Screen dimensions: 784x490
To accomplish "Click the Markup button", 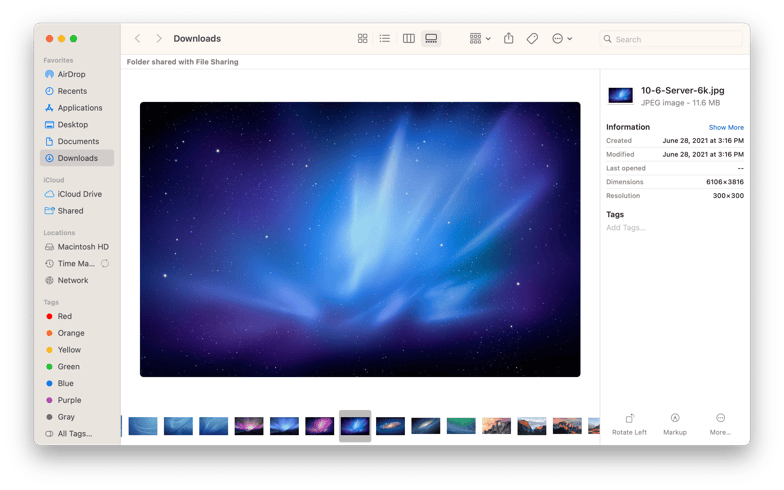I will coord(675,424).
